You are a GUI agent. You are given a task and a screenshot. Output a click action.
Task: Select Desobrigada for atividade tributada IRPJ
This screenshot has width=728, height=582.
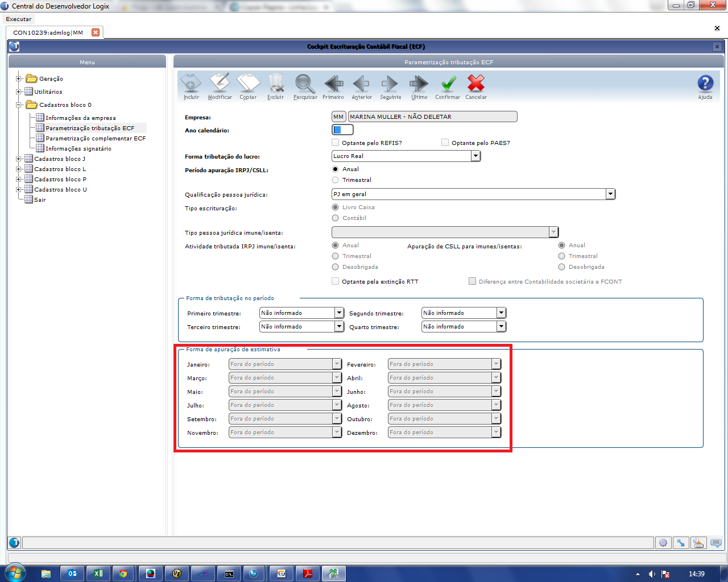click(x=336, y=267)
